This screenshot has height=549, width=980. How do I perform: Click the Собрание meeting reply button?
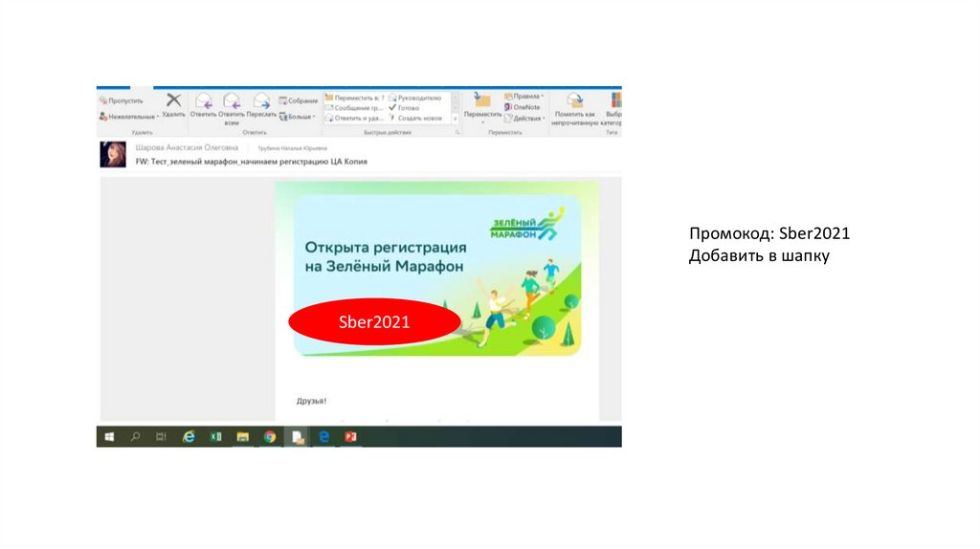pos(299,100)
